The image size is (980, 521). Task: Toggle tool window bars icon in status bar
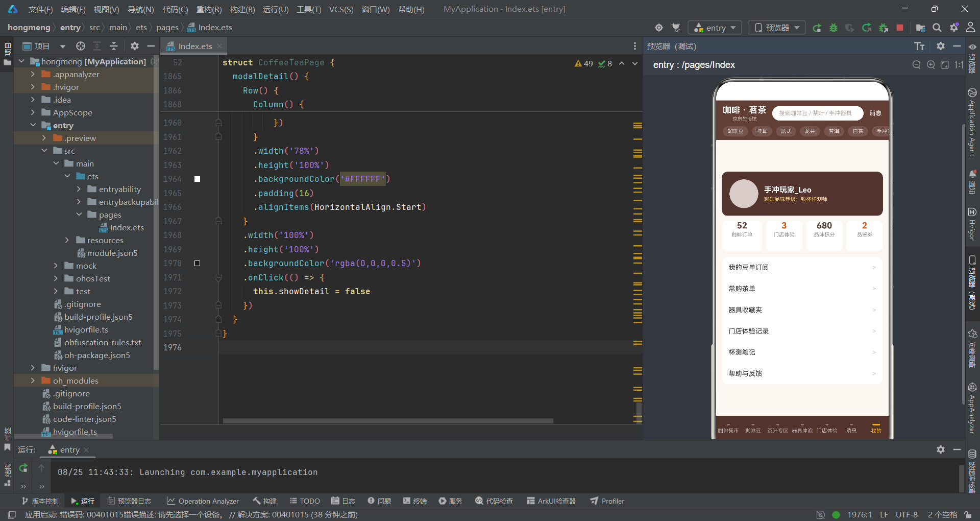tap(12, 514)
